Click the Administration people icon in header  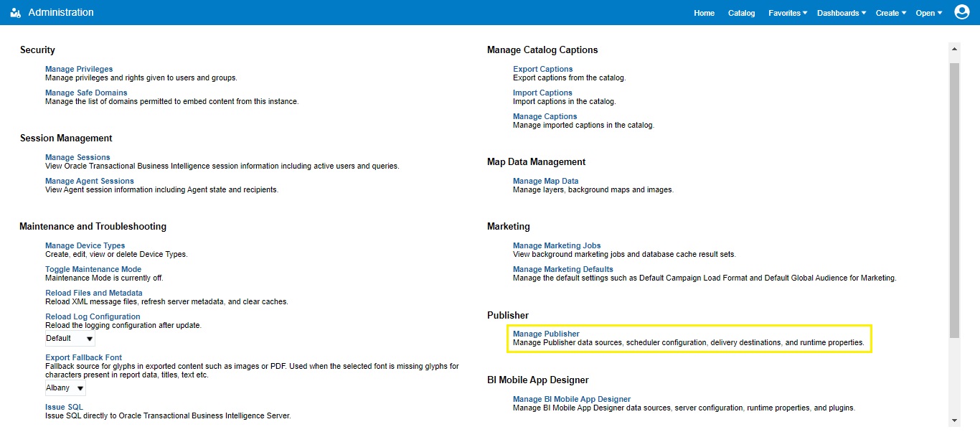(x=15, y=11)
